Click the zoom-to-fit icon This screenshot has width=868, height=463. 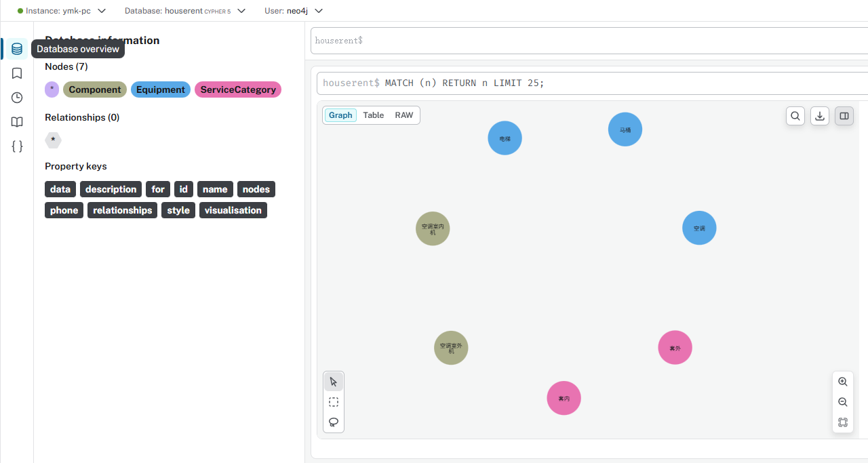(843, 422)
